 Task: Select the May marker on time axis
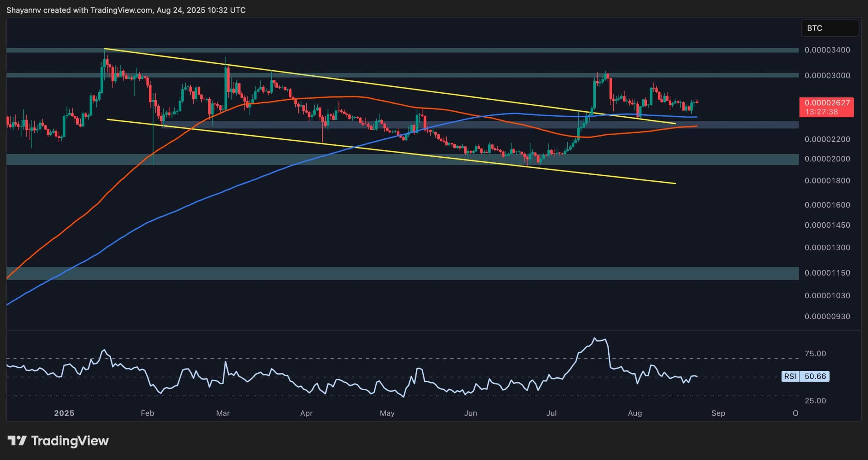[x=387, y=413]
